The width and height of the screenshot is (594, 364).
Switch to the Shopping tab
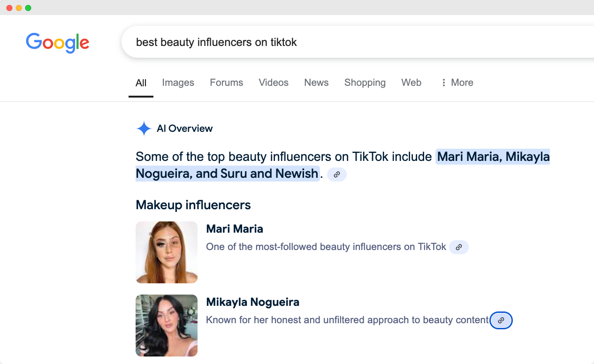pos(365,83)
